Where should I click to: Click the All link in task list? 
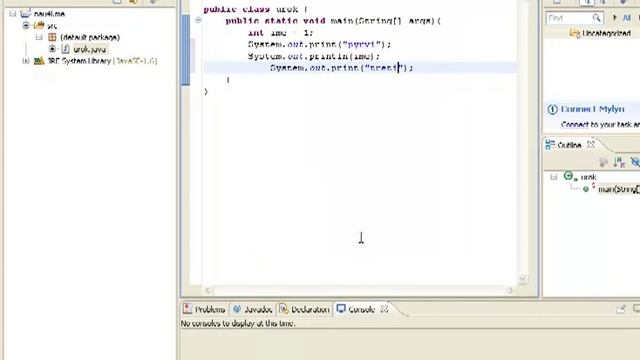(x=627, y=18)
